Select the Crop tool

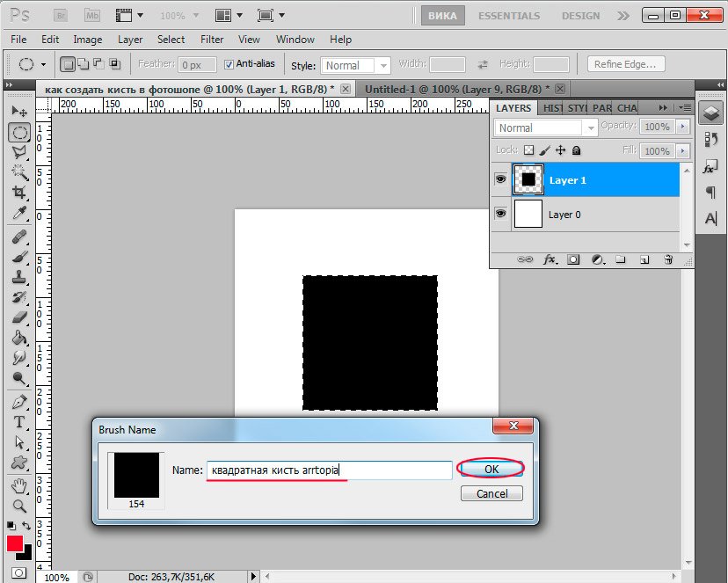tap(19, 193)
